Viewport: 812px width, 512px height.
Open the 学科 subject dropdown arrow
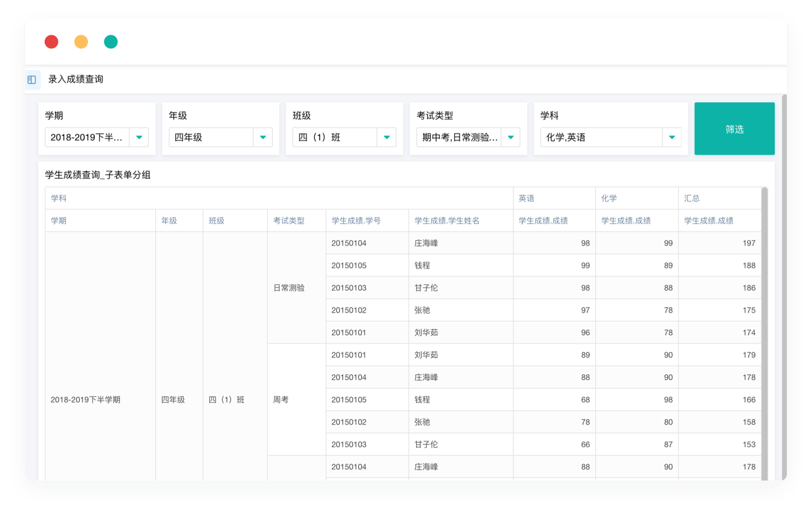pyautogui.click(x=671, y=137)
